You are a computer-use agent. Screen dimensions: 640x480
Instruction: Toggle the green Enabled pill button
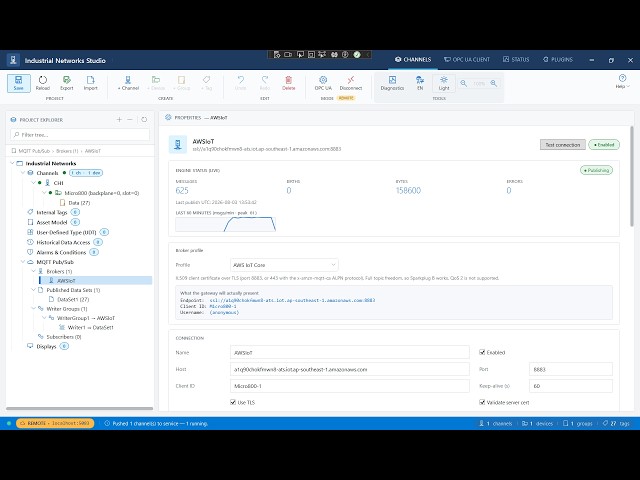(604, 144)
